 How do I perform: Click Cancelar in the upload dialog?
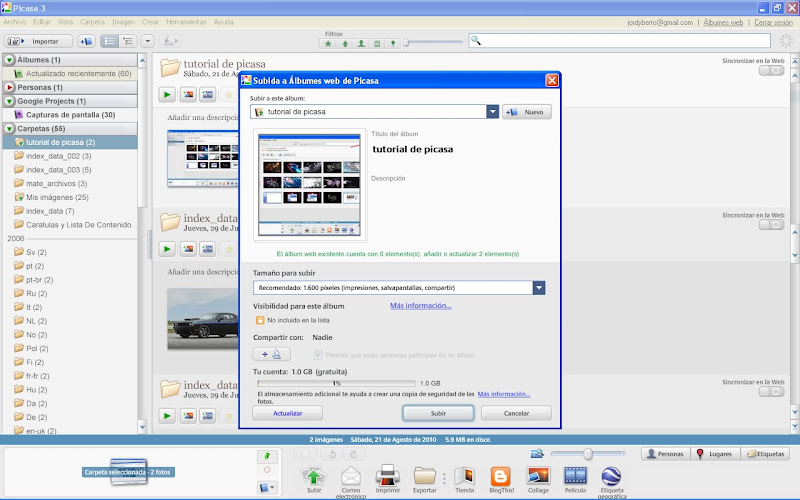pyautogui.click(x=516, y=413)
